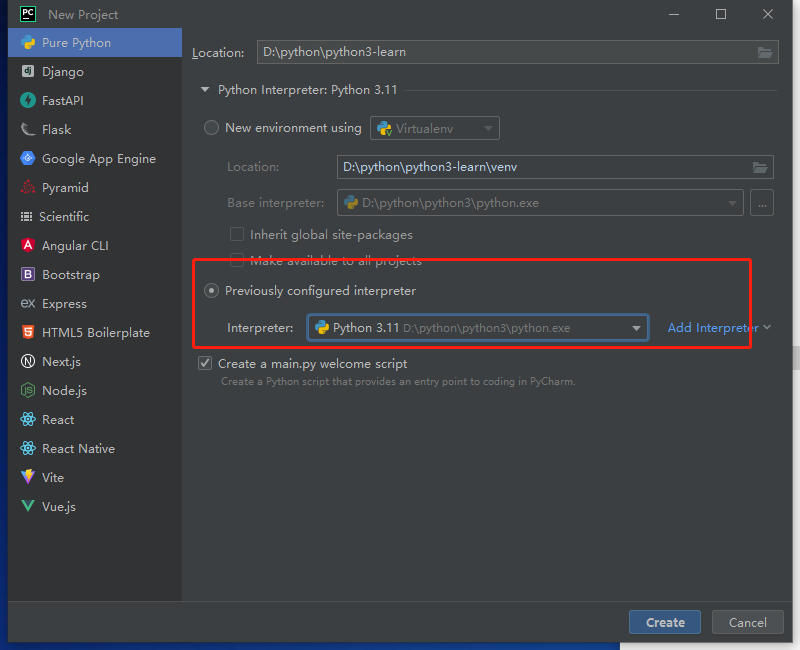Image resolution: width=800 pixels, height=650 pixels.
Task: Choose the Angular CLI project icon
Action: click(27, 246)
